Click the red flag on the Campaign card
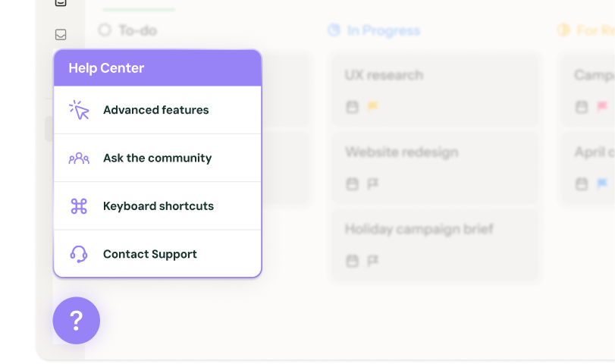Screen dimensions: 615x364 coord(602,108)
